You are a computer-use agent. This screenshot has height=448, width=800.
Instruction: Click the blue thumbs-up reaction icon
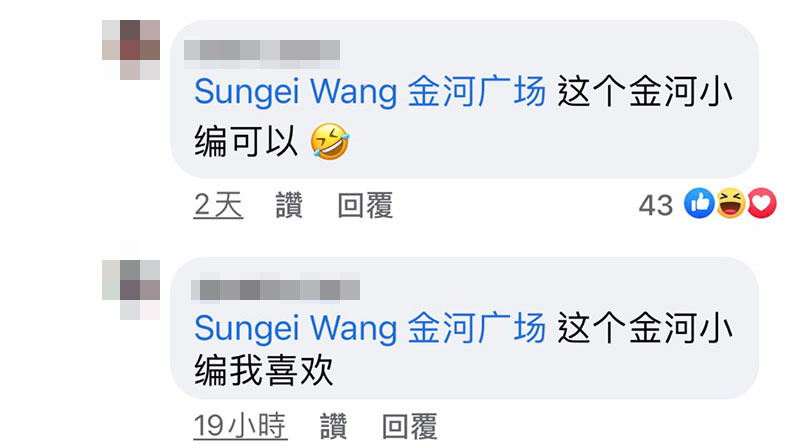699,204
